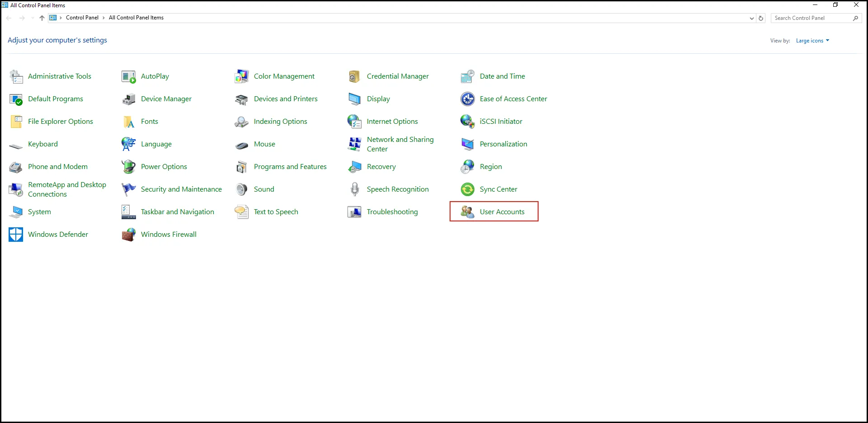The width and height of the screenshot is (868, 423).
Task: Click the Region text label
Action: (491, 167)
